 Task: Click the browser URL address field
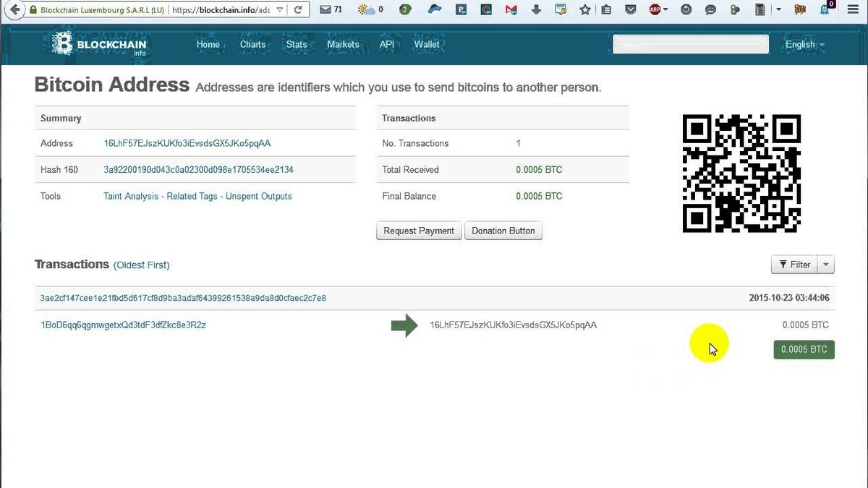221,10
